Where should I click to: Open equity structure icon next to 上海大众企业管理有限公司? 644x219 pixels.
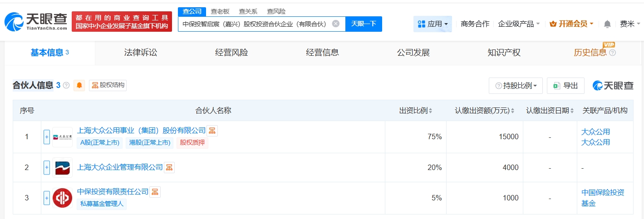pos(169,167)
